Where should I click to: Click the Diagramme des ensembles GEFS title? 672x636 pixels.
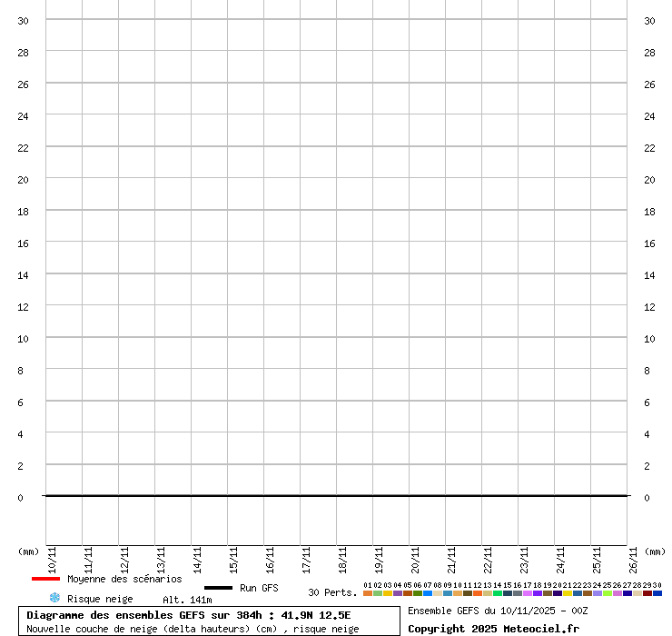coord(189,615)
